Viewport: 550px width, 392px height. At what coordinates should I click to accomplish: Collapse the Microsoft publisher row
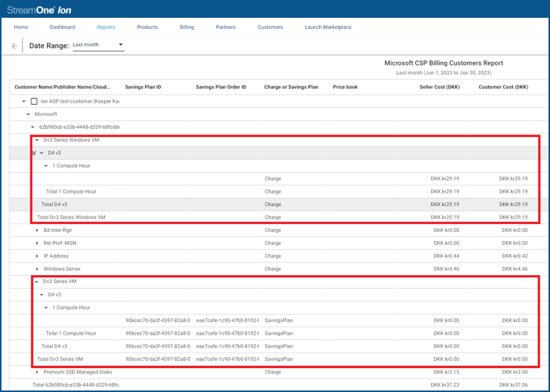(x=28, y=115)
